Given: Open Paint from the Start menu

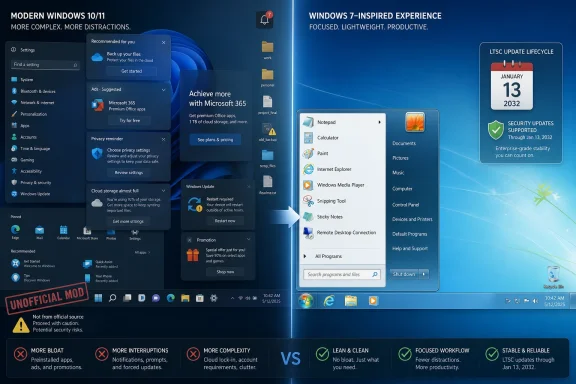Looking at the screenshot, I should (316, 153).
